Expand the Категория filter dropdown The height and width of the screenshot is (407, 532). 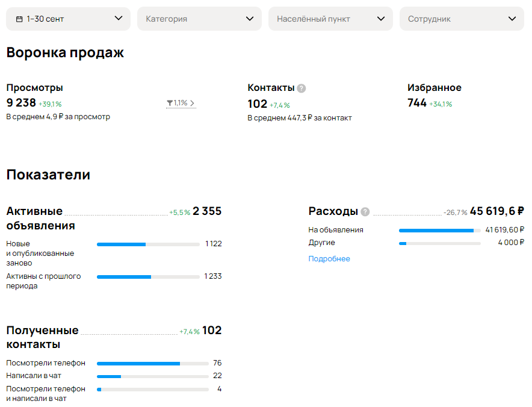click(x=200, y=19)
